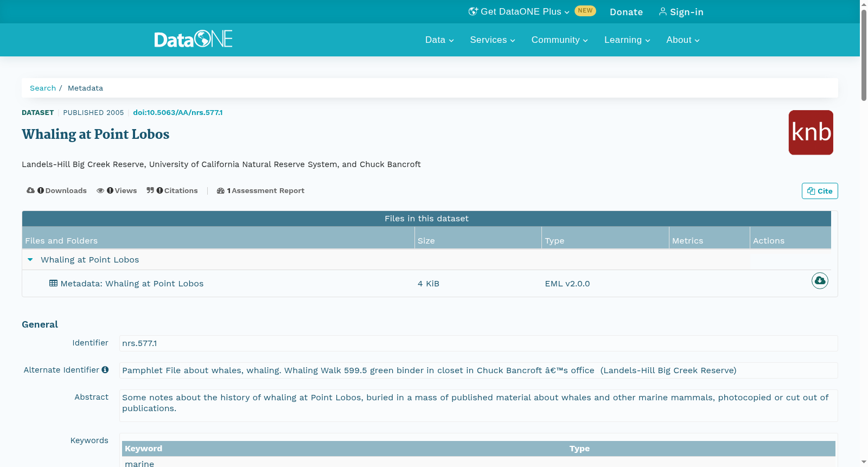The width and height of the screenshot is (868, 467).
Task: Click the Metadata: Whaling at Point Lobos file name
Action: tap(132, 283)
